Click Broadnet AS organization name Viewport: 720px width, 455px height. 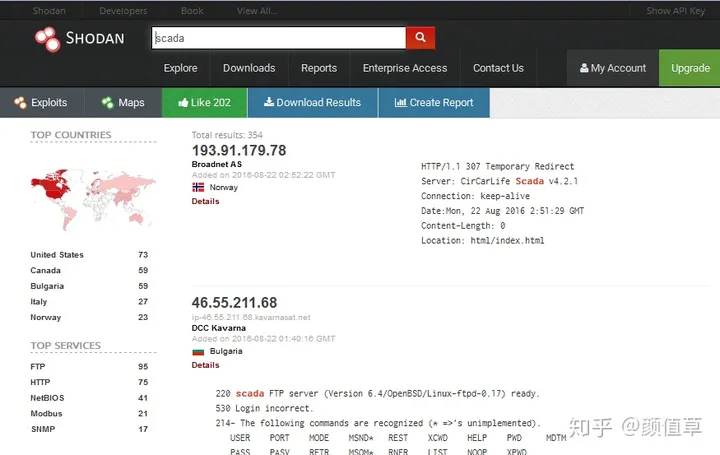[x=217, y=164]
